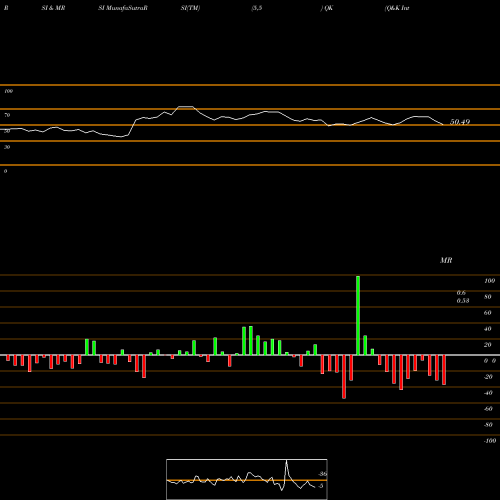500x500 pixels.
Task: Click the -100 axis label in MR panel
Action: [490, 441]
